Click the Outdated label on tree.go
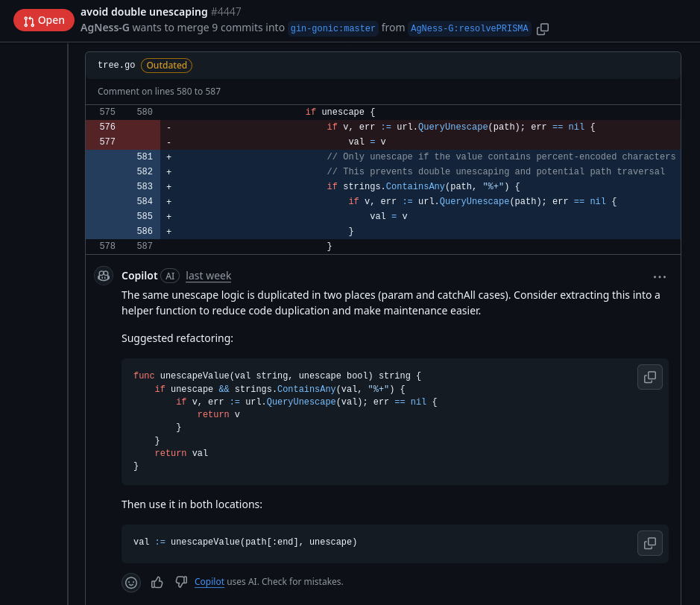Screen dimensions: 700x605 166,66
